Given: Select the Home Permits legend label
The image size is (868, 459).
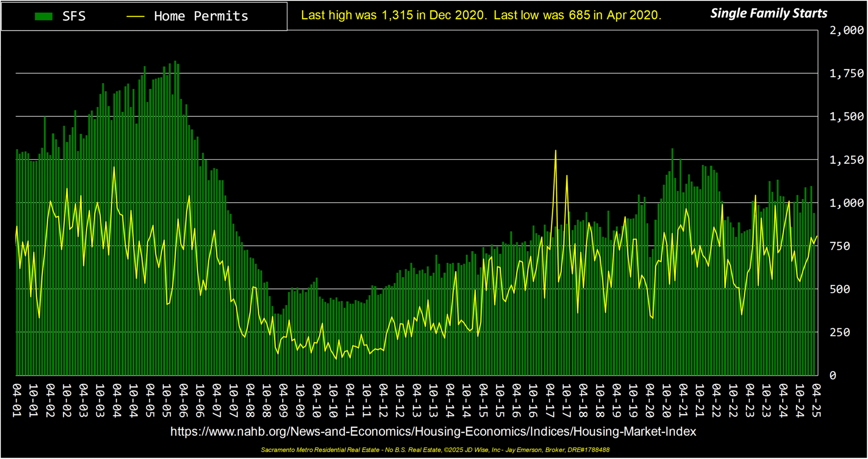Looking at the screenshot, I should coord(201,16).
